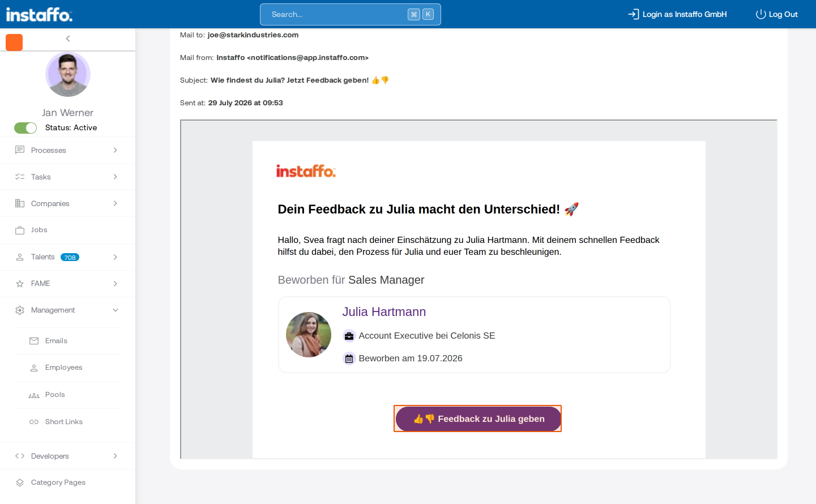Collapse the Management menu chevron
Image resolution: width=816 pixels, height=504 pixels.
point(116,310)
